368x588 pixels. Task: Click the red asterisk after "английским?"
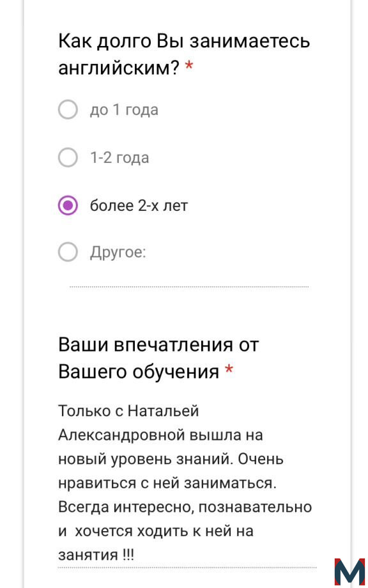(x=189, y=66)
